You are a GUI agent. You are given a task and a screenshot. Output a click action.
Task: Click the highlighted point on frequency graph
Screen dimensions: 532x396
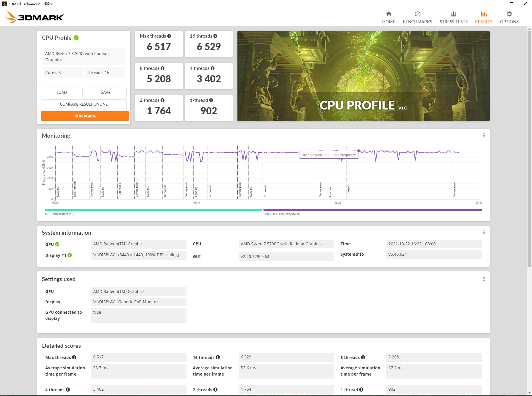coord(359,151)
